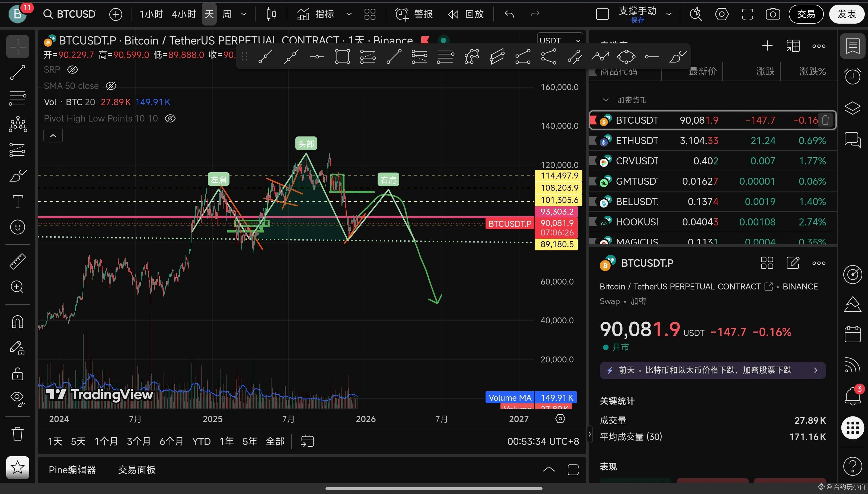Open chart settings hexagon icon
The image size is (868, 494).
(722, 14)
